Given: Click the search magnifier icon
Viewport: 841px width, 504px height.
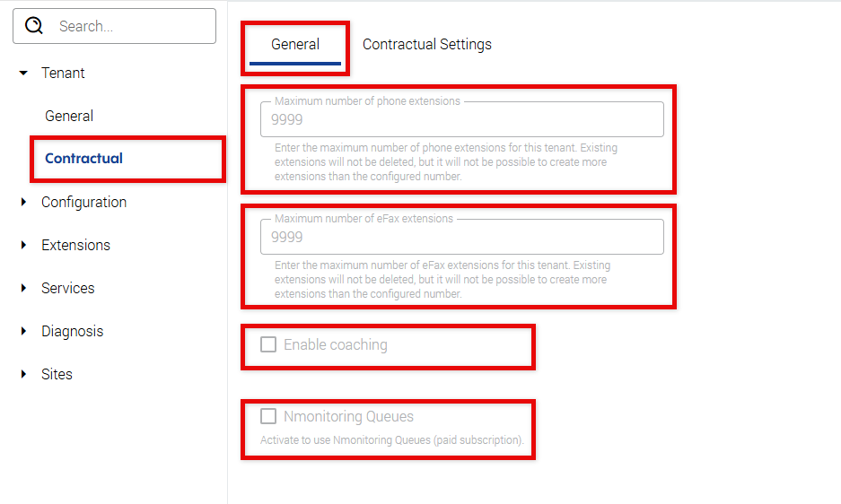Looking at the screenshot, I should point(34,26).
